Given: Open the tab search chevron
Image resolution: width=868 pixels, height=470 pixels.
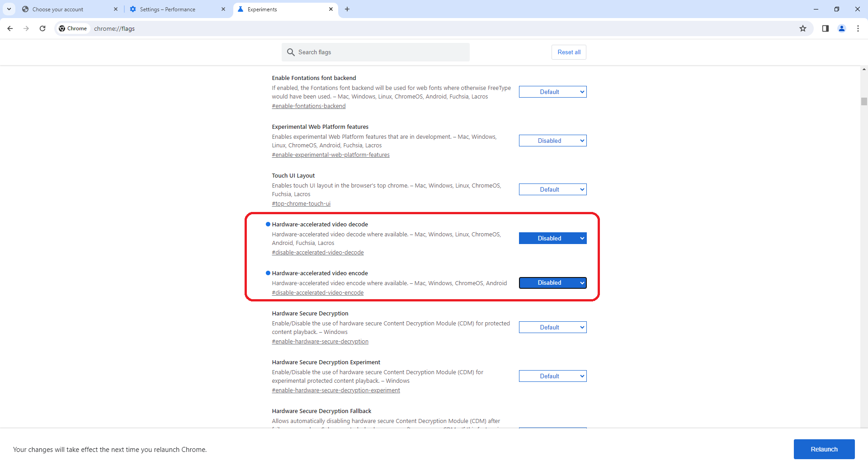Looking at the screenshot, I should (x=9, y=9).
